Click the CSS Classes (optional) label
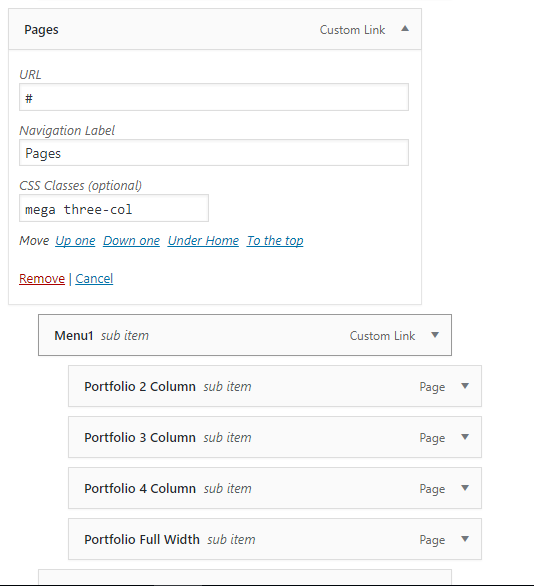This screenshot has height=586, width=534. [x=80, y=186]
